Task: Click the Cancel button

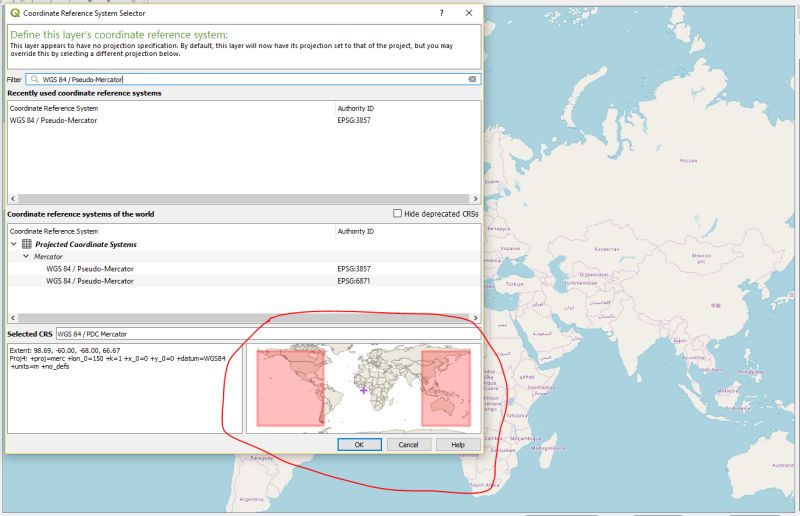Action: pyautogui.click(x=408, y=445)
